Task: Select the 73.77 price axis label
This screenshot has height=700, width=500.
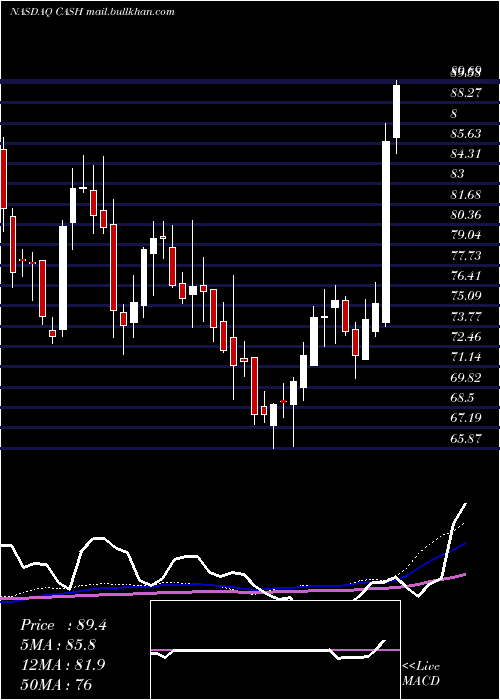Action: tap(467, 317)
